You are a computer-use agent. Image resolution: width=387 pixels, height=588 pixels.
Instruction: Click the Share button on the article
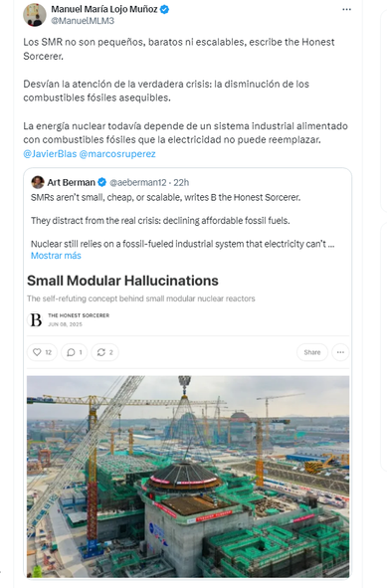point(312,352)
